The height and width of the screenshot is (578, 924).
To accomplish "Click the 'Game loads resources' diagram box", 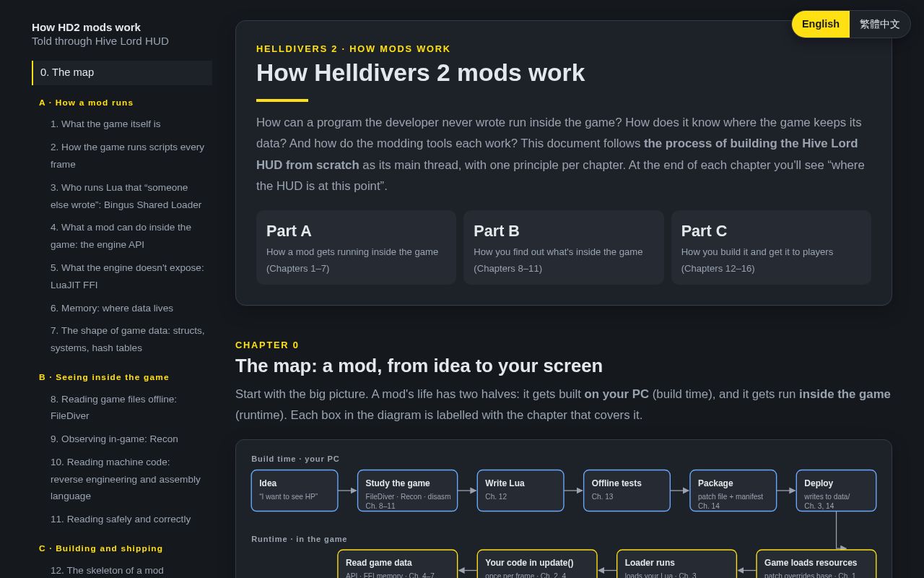I will (x=816, y=564).
